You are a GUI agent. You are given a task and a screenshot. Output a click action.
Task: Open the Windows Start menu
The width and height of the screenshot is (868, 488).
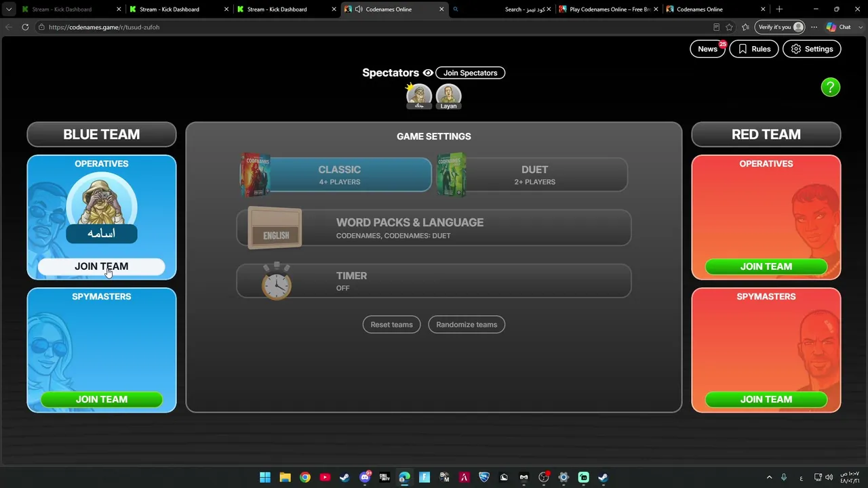[265, 477]
